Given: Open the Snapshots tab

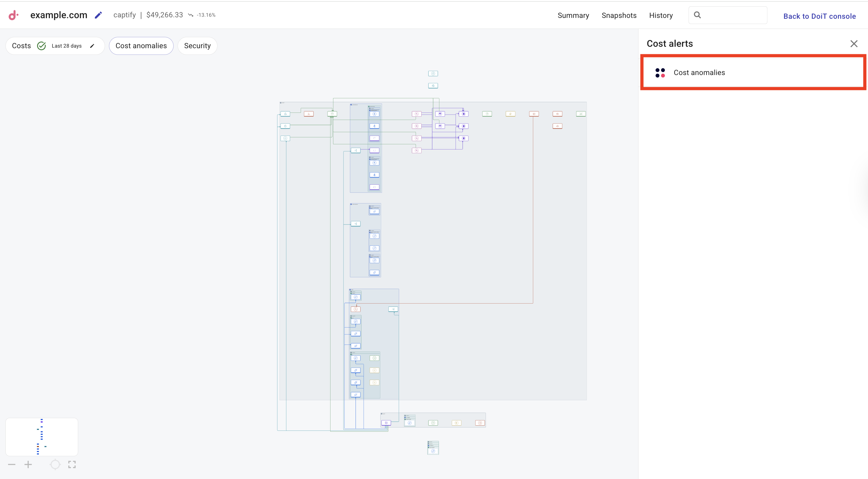Looking at the screenshot, I should [619, 16].
